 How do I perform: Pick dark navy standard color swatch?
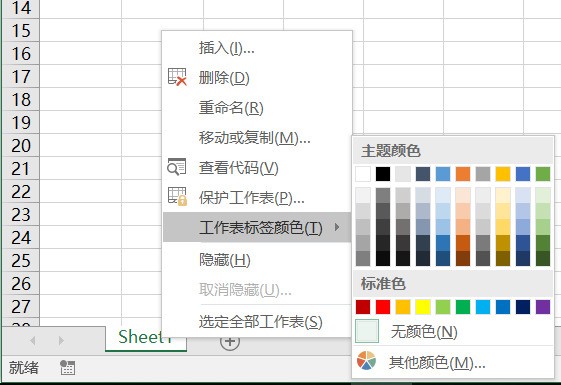click(523, 307)
